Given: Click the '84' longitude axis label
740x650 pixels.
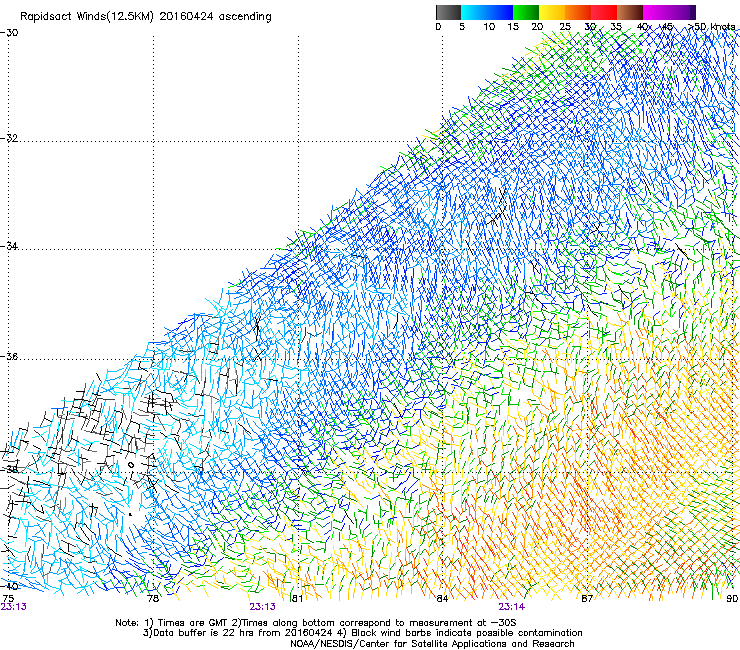Looking at the screenshot, I should pos(442,598).
